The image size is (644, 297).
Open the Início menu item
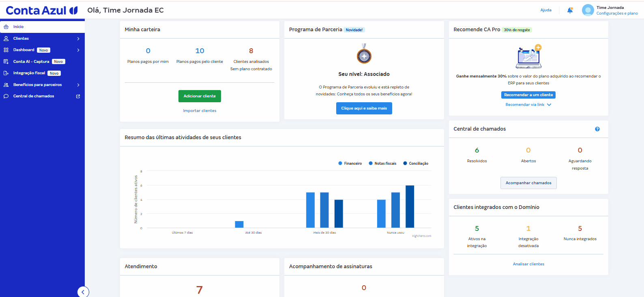pyautogui.click(x=42, y=27)
